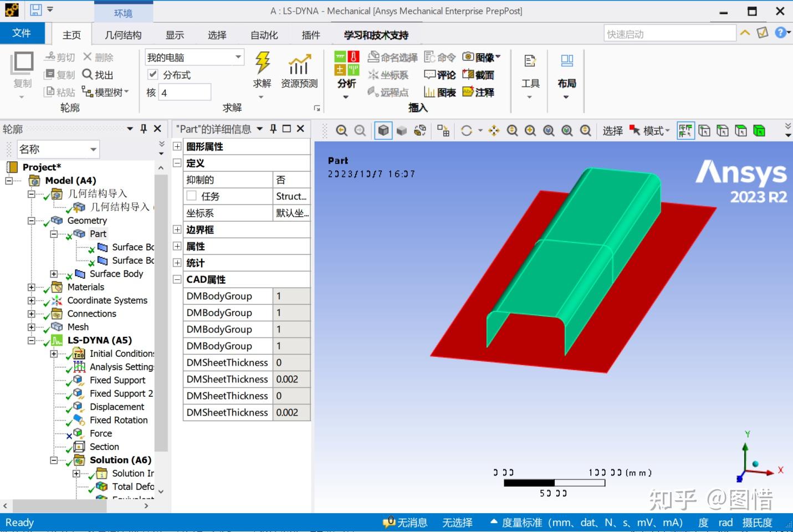Image resolution: width=793 pixels, height=532 pixels.
Task: Insert a 图表 chart
Action: coord(441,92)
